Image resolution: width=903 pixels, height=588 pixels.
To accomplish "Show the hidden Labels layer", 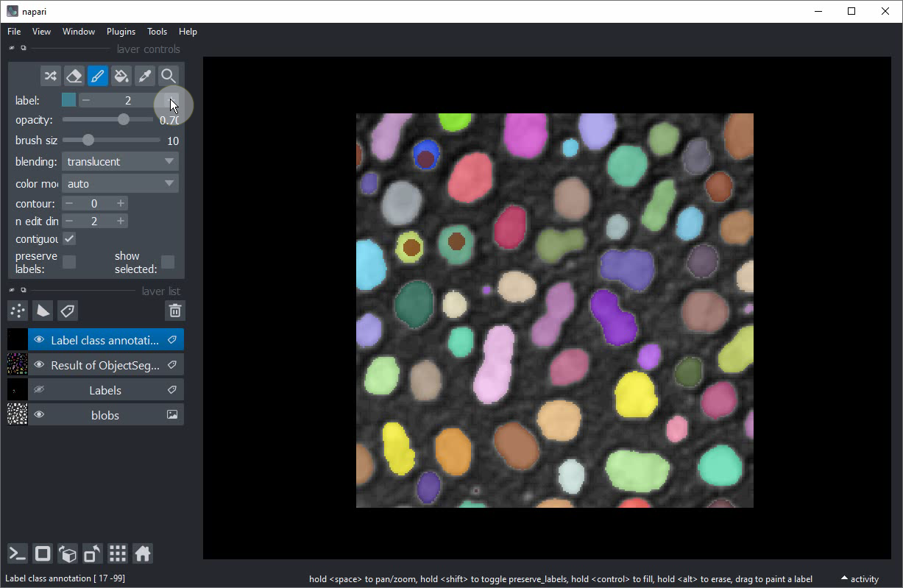I will click(x=39, y=390).
